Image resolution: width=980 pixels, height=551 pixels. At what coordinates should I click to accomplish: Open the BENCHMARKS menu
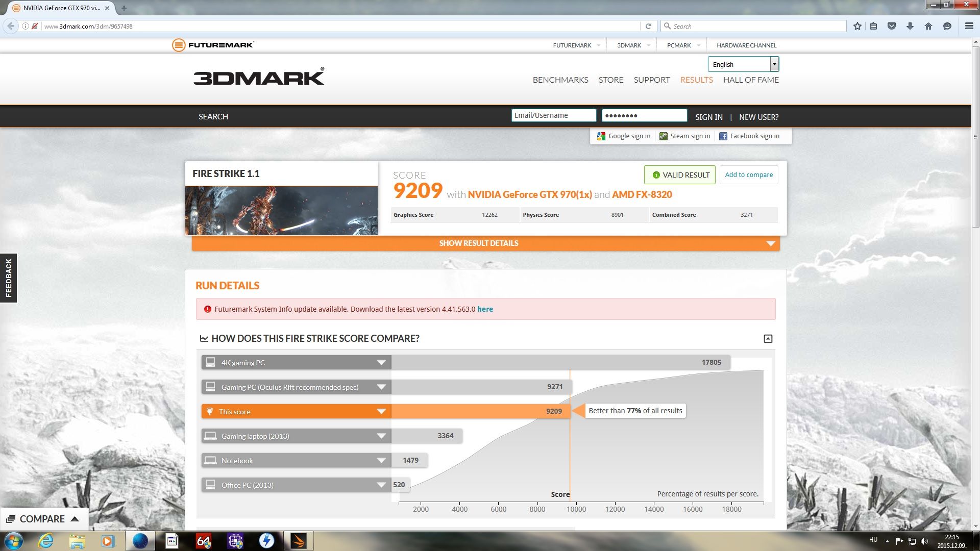560,80
